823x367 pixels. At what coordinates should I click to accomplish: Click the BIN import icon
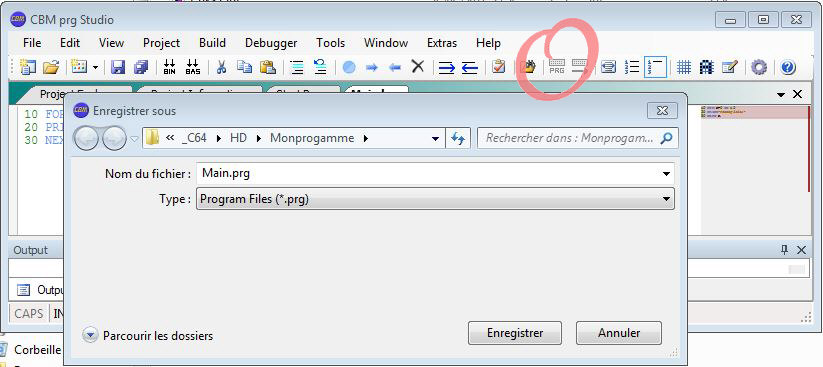pos(170,67)
